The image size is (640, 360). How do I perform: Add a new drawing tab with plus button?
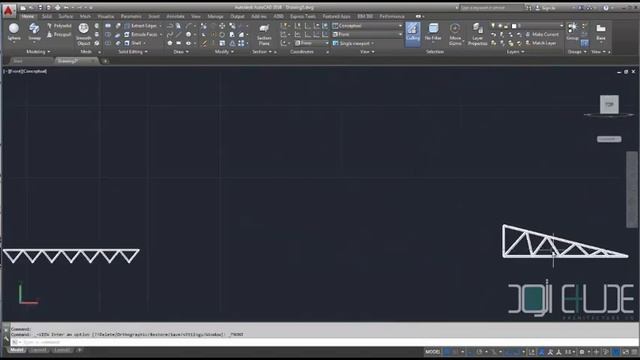(105, 61)
